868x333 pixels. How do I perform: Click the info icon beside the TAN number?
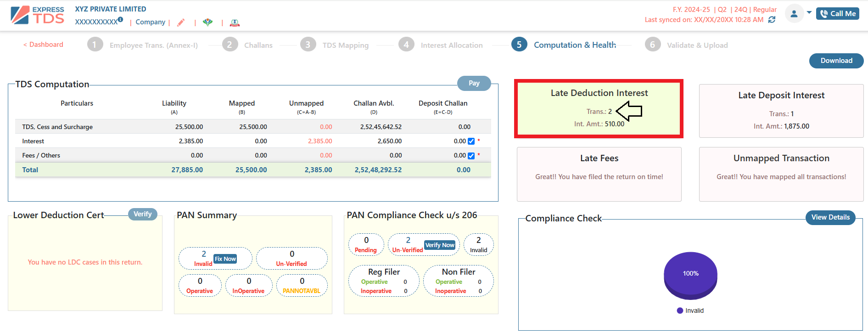pos(120,19)
